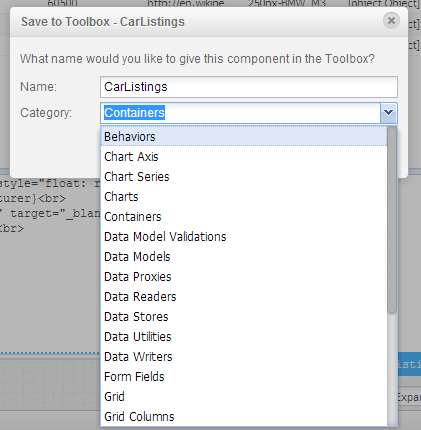Select Data Model Validations category

coord(244,237)
